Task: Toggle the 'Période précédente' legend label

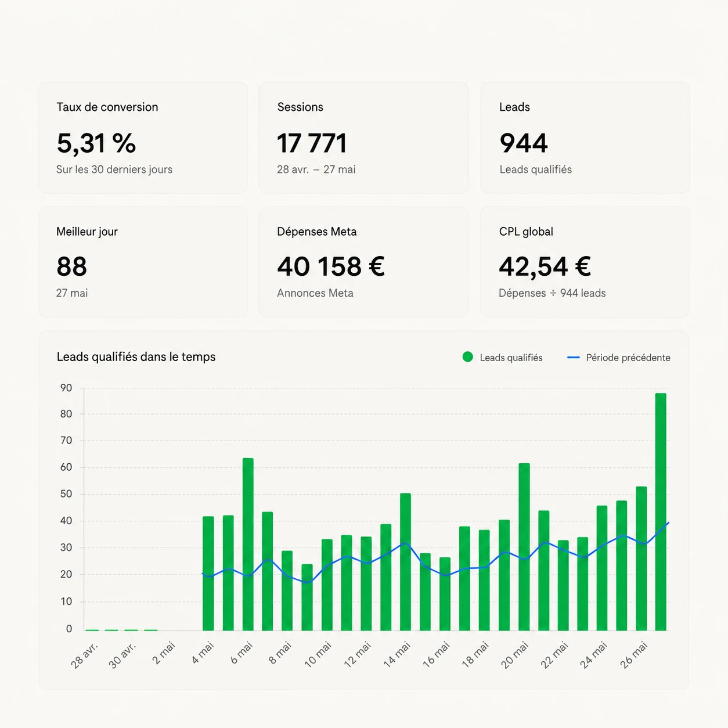Action: coord(628,358)
